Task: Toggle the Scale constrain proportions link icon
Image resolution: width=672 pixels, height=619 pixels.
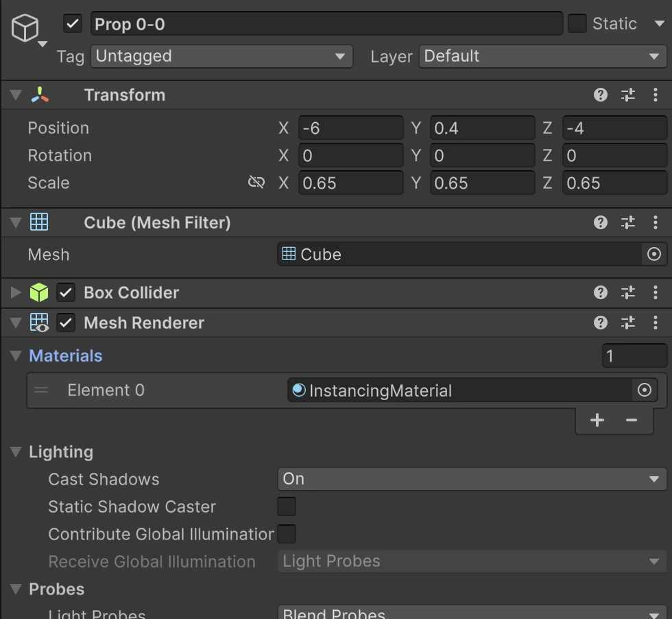Action: pyautogui.click(x=256, y=183)
